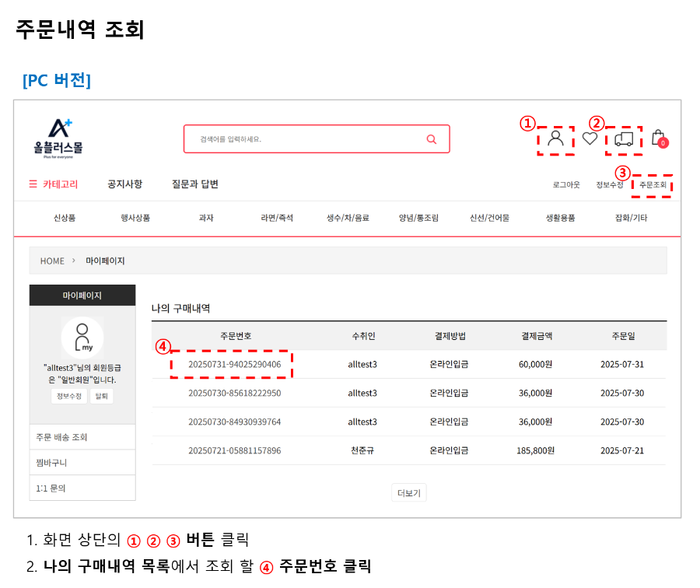Select the 생활용품 category
The image size is (700, 588).
[x=560, y=218]
